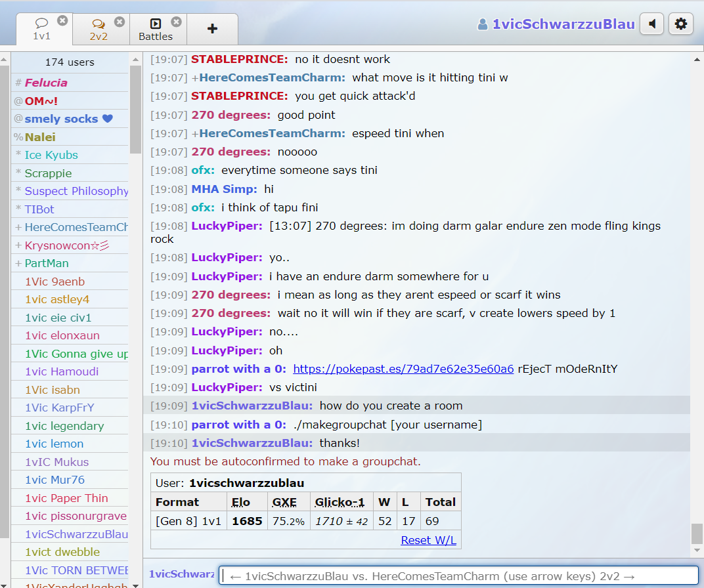
Task: Select 1vic Paper Thin in user list
Action: pos(70,498)
